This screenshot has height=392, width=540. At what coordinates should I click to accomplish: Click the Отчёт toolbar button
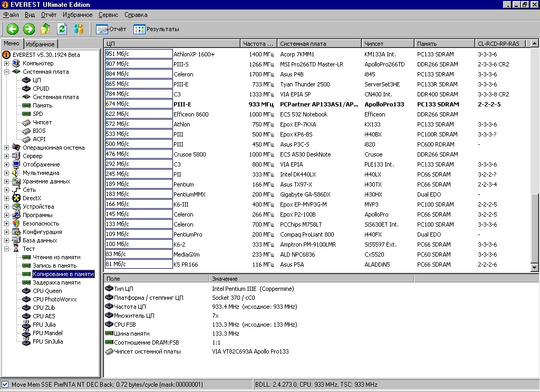[x=111, y=29]
